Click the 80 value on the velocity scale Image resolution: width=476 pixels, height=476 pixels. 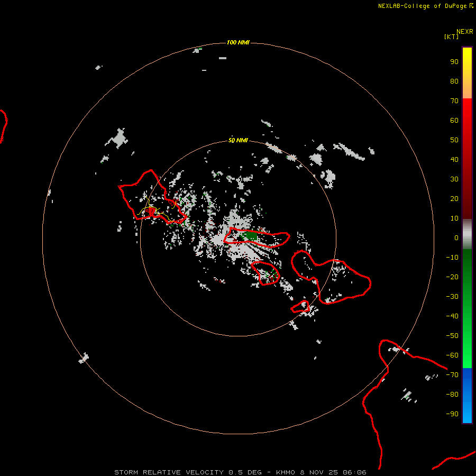coord(454,81)
